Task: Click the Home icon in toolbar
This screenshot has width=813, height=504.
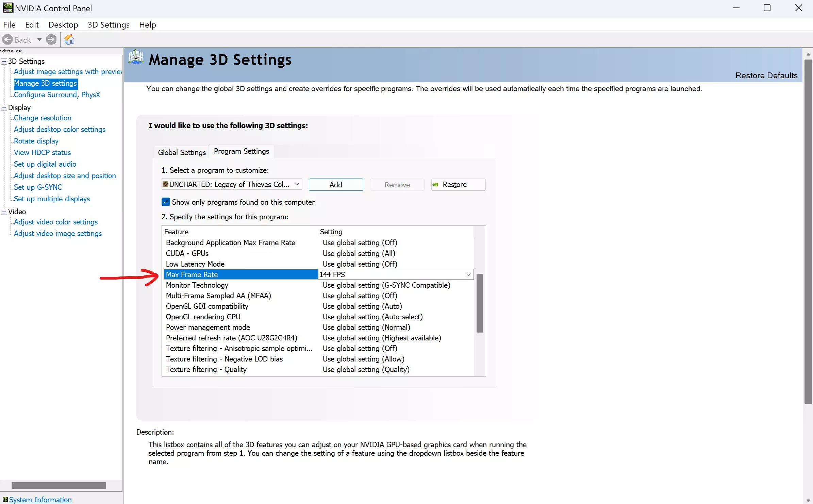Action: [69, 40]
